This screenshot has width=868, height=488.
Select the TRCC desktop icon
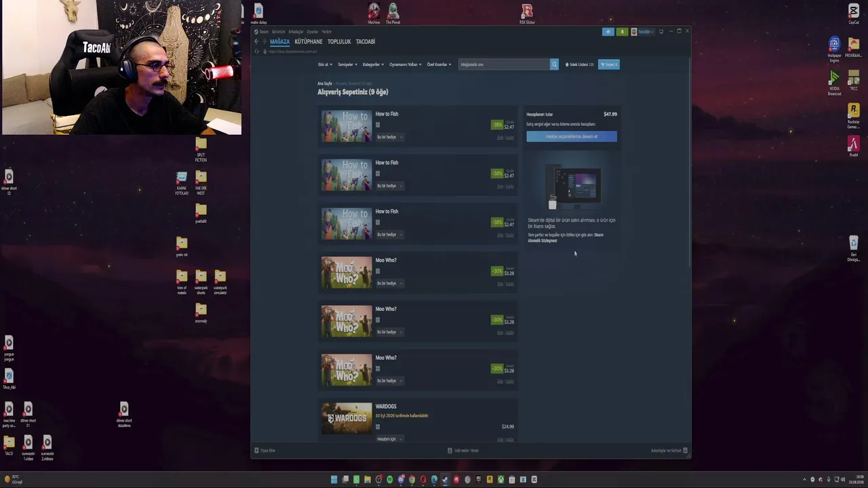(854, 80)
